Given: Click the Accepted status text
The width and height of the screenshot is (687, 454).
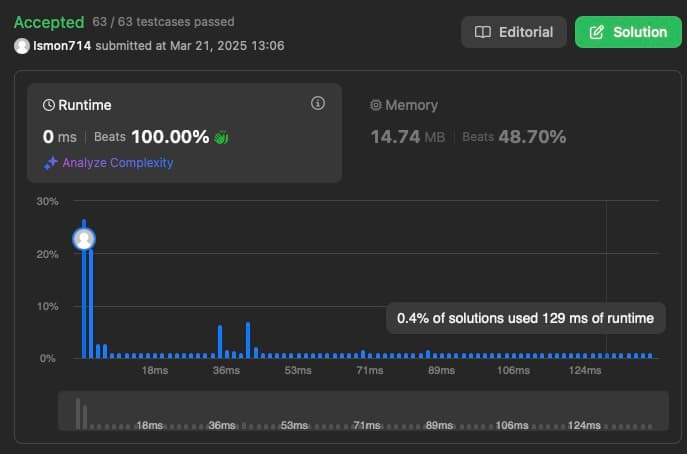Looking at the screenshot, I should [x=48, y=22].
